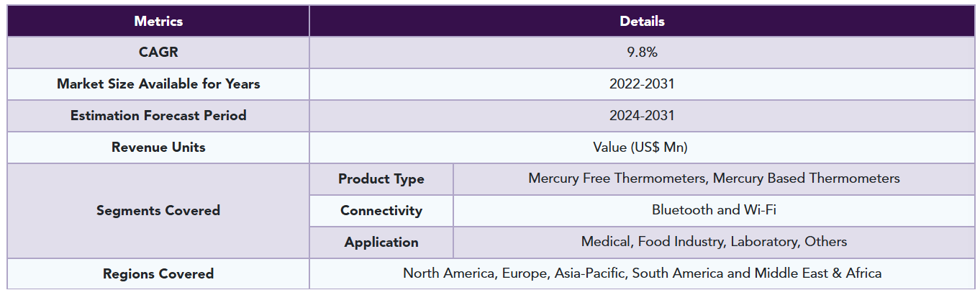The width and height of the screenshot is (980, 290).
Task: Click the Product Type sub-label
Action: coord(381,179)
